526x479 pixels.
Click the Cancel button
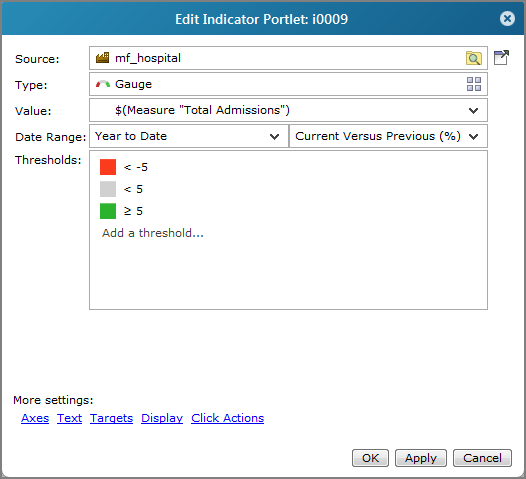pyautogui.click(x=482, y=458)
